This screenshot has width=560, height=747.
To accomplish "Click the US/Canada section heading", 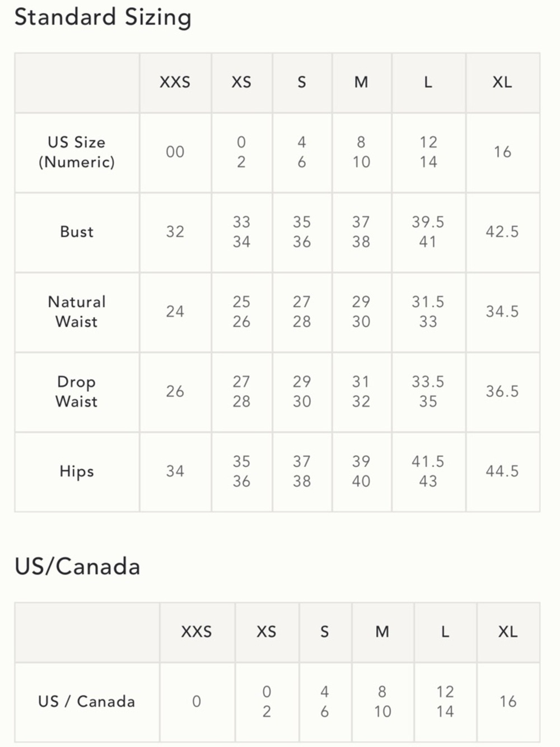I will click(77, 567).
